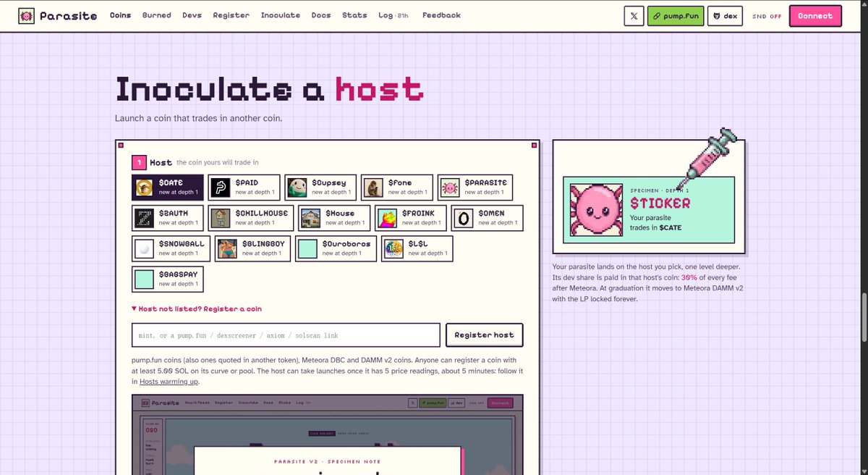Click the Parasite logo in the header
Screen dimensions: 868x475
pyautogui.click(x=58, y=15)
